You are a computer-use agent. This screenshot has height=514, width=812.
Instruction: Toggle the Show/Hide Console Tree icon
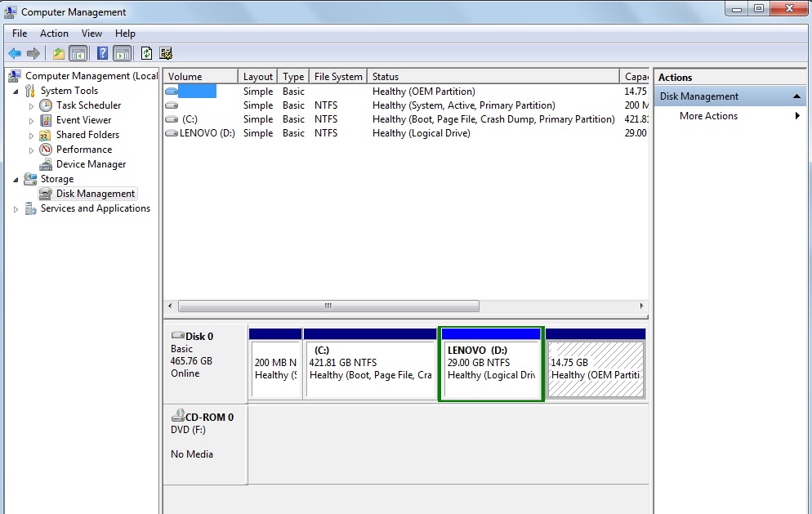(x=78, y=54)
